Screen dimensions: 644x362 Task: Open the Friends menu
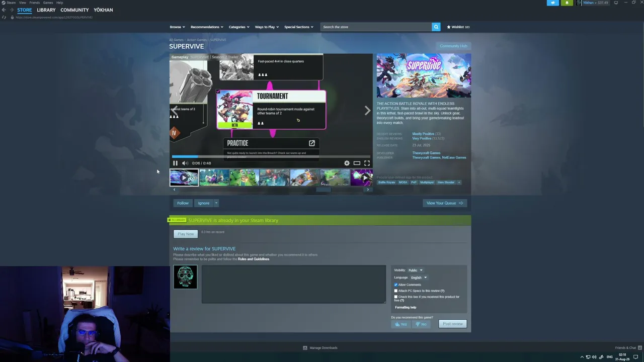point(35,3)
